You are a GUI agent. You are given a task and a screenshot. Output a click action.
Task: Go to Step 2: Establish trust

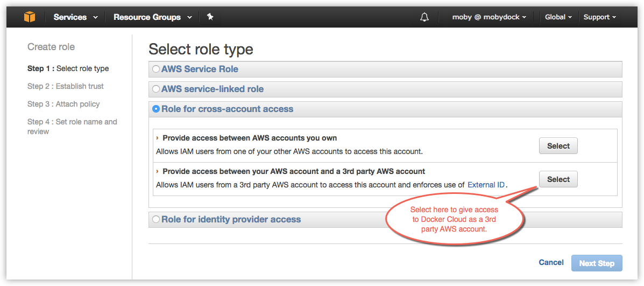coord(66,86)
